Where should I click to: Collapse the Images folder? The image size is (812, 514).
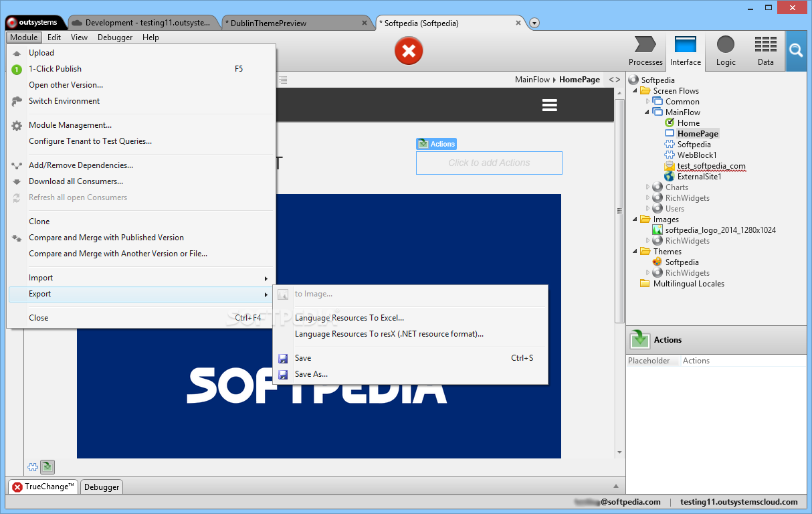[635, 220]
